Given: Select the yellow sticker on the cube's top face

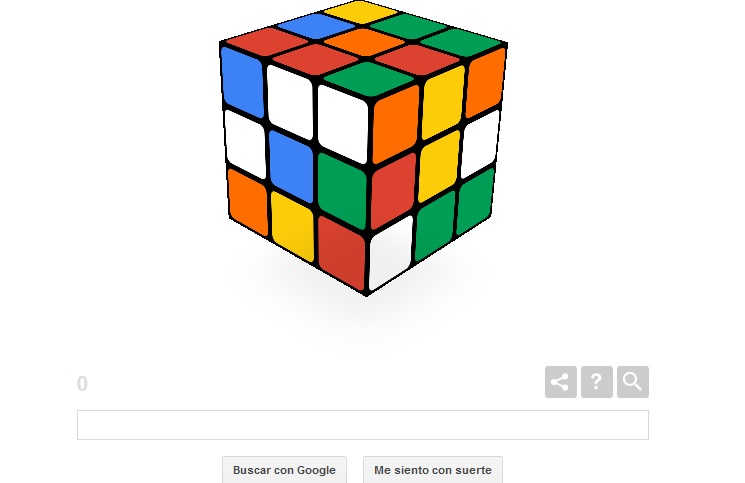Looking at the screenshot, I should coord(361,12).
